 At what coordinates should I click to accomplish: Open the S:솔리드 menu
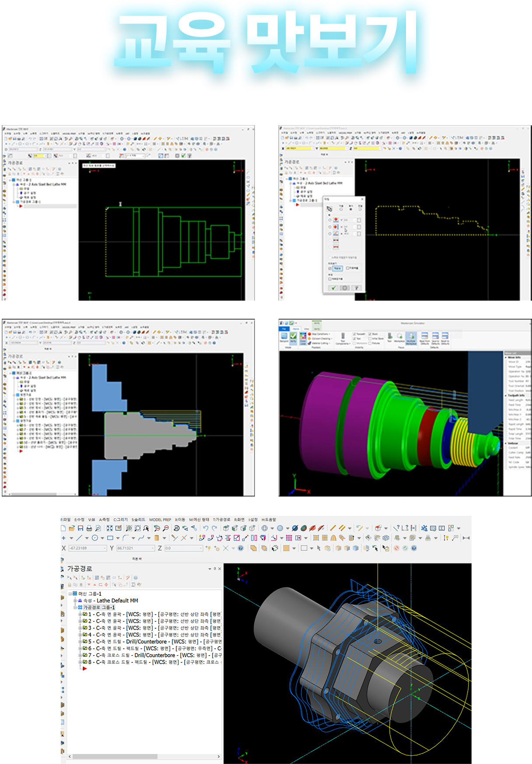pos(138,519)
